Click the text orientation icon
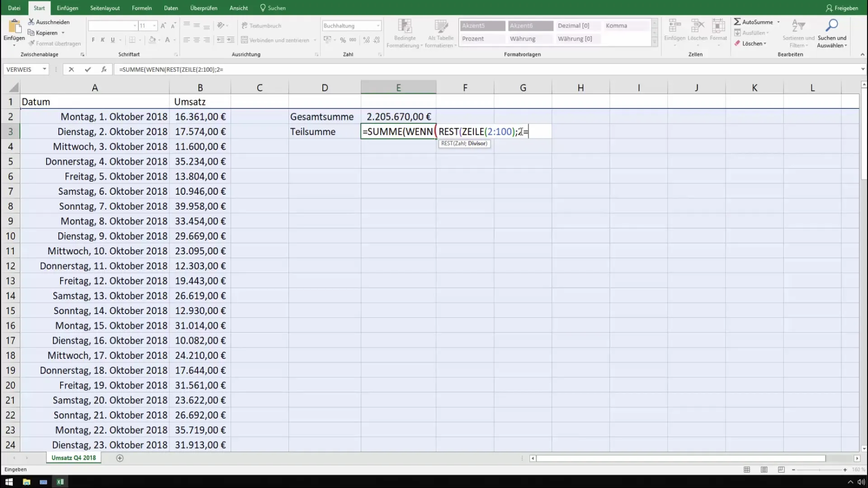The image size is (868, 488). [221, 26]
